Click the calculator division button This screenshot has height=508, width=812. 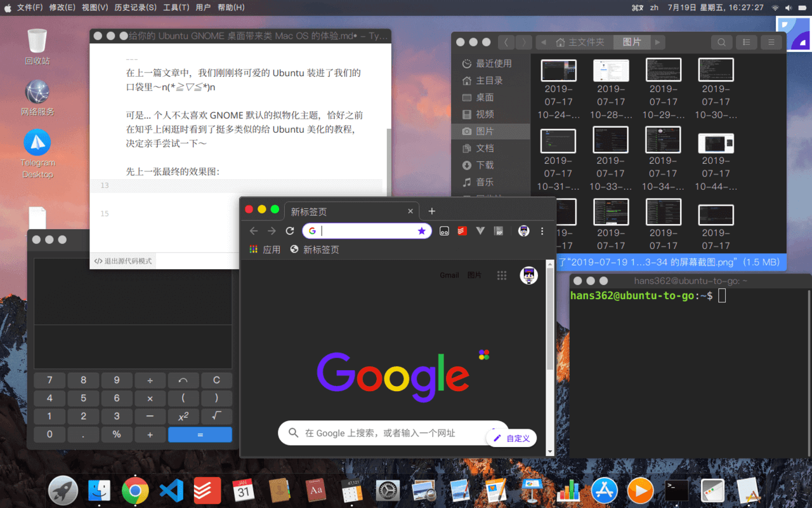click(x=150, y=380)
